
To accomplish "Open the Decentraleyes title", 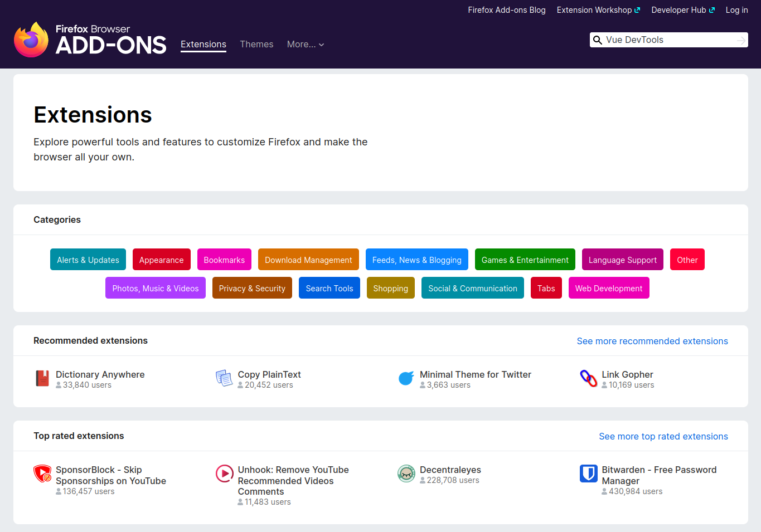I will tap(450, 470).
